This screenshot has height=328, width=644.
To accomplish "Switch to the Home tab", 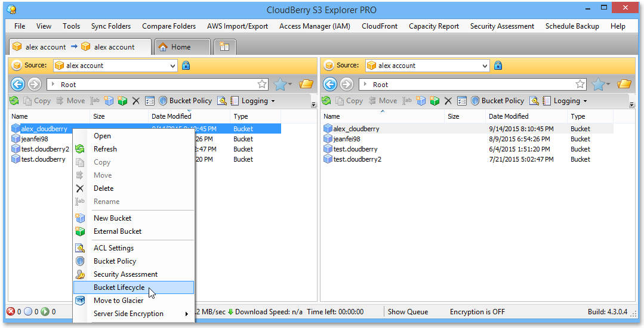I will [183, 47].
